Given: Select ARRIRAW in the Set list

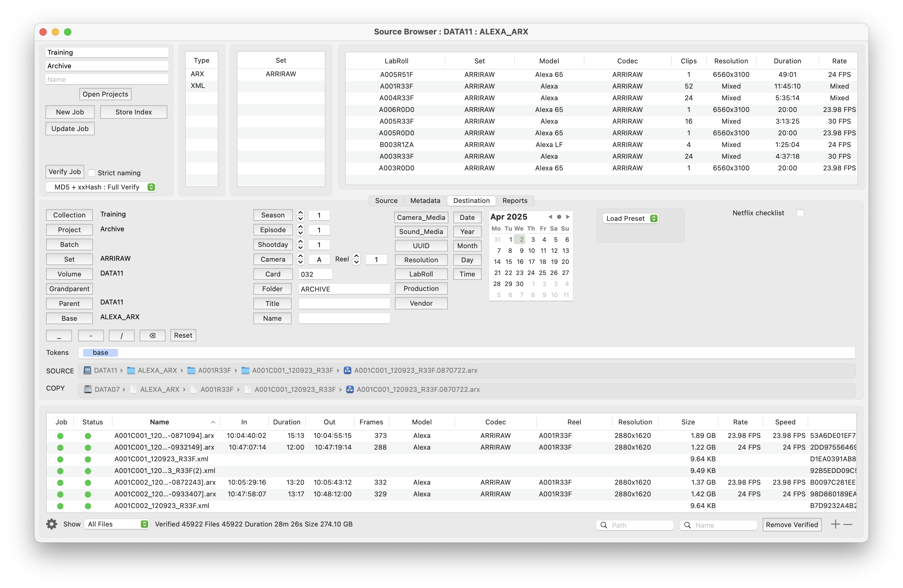Looking at the screenshot, I should pos(281,74).
